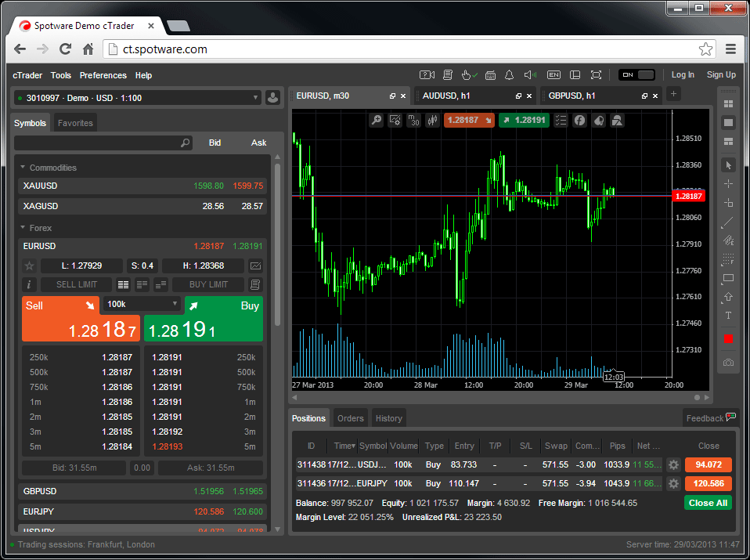Screen dimensions: 750x560
Task: Open the cTrader menu
Action: coord(27,75)
